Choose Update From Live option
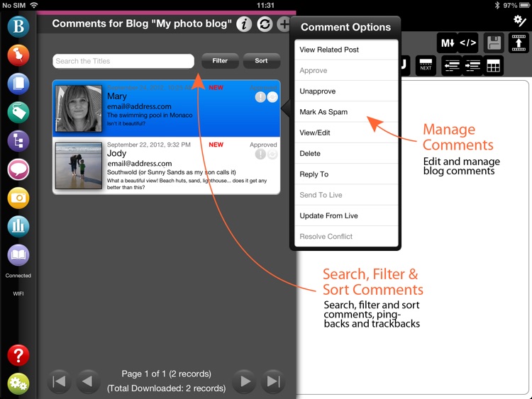Viewport: 532px width, 399px height. pos(346,215)
